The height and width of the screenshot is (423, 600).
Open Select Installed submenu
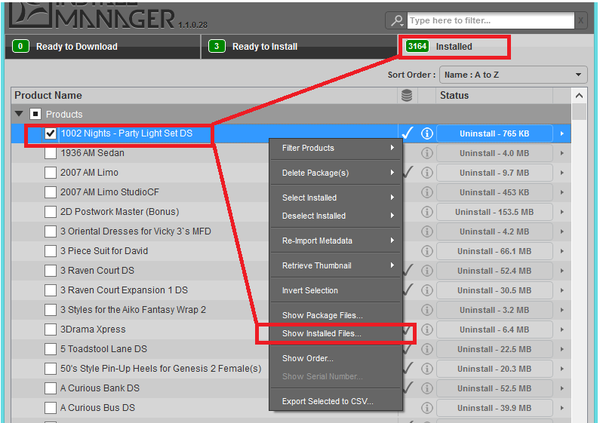coord(336,198)
